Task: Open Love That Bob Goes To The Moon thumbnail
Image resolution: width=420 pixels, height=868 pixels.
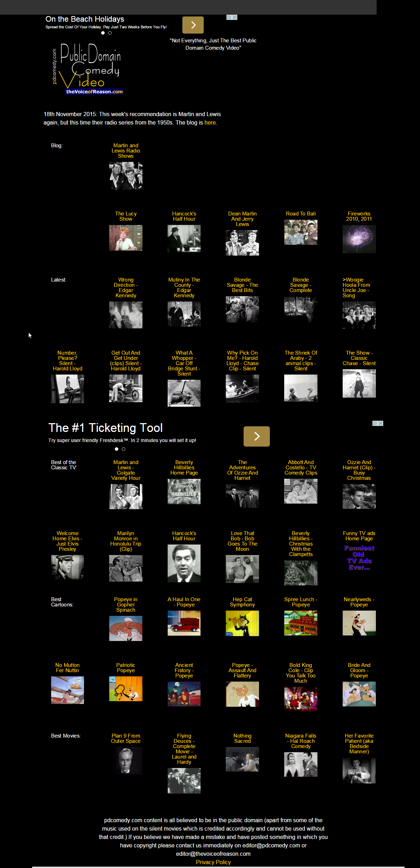Action: point(242,570)
